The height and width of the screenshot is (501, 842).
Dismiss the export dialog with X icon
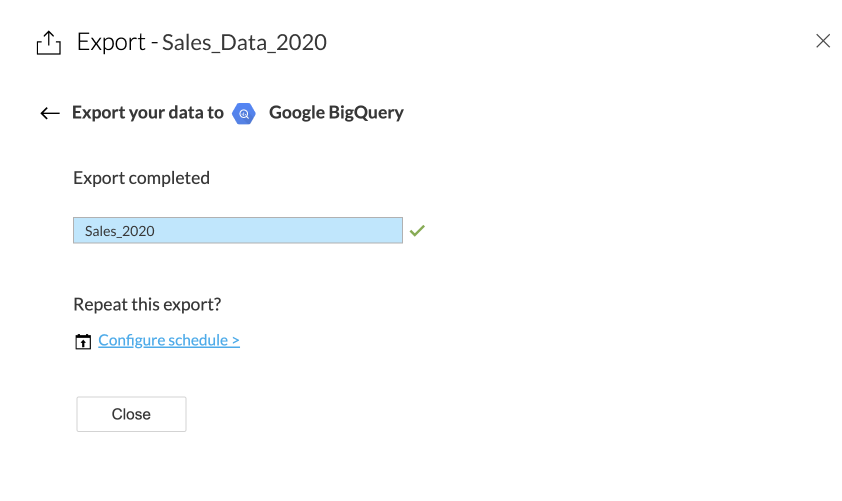(x=823, y=41)
